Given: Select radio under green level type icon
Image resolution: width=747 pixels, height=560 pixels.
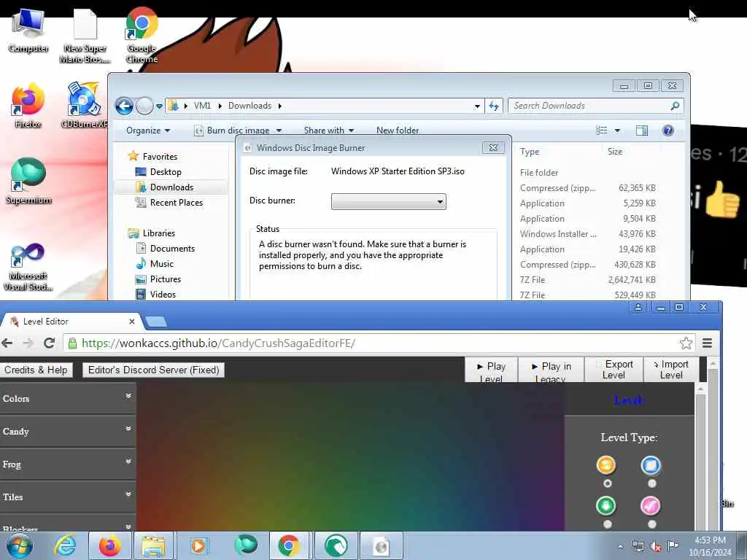Looking at the screenshot, I should pos(607,524).
